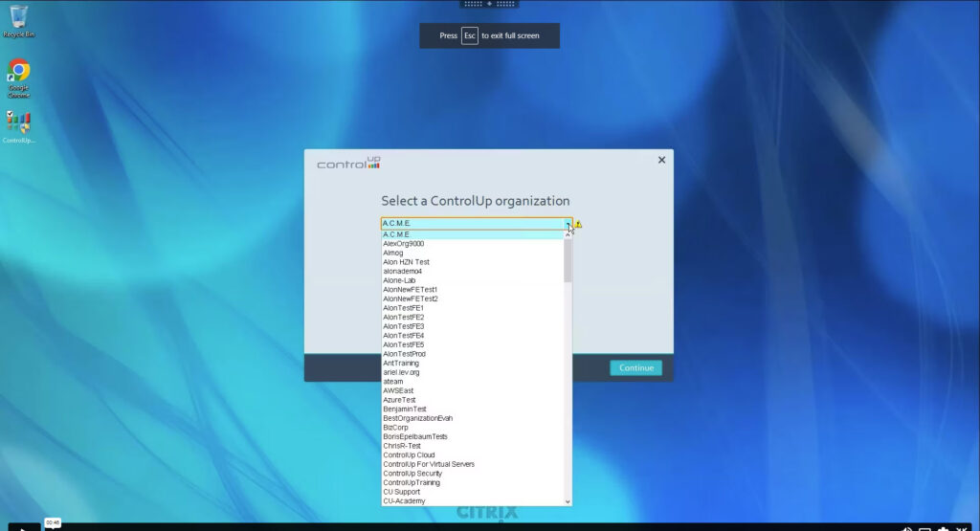Viewport: 980px width, 531px height.
Task: Launch the ControlUp desktop shortcut
Action: click(18, 124)
